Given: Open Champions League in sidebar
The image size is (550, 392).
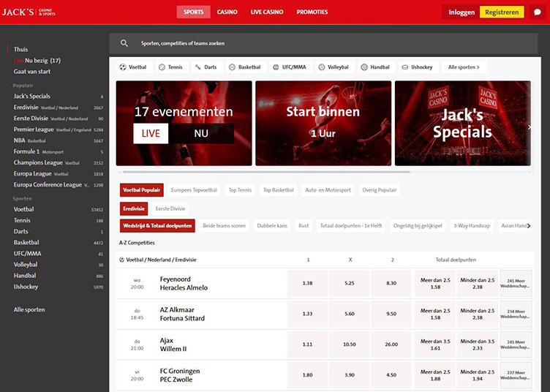Looking at the screenshot, I should (x=59, y=162).
